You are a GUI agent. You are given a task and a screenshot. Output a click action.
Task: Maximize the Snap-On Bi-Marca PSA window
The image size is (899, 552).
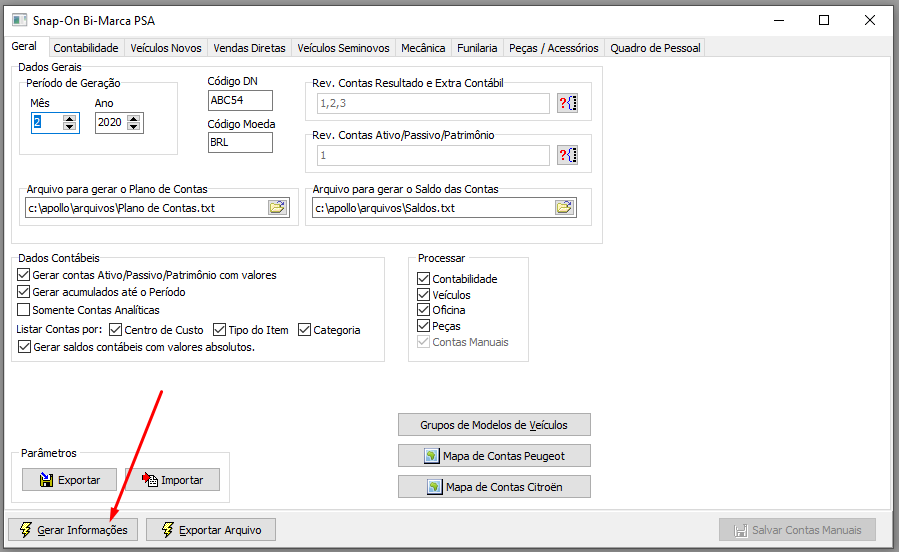point(824,21)
